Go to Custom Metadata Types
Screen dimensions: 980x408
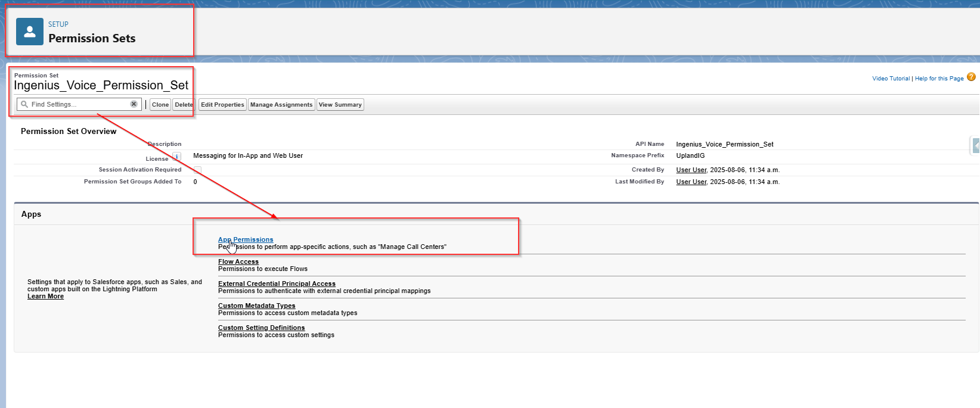tap(256, 306)
